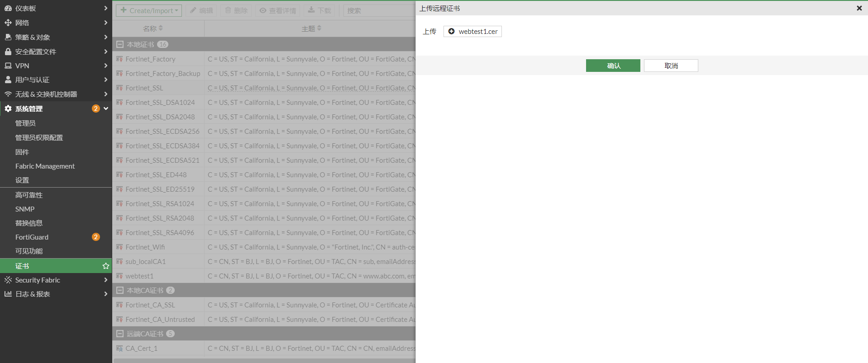Cancel upload with the 取消 button
This screenshot has height=363, width=868.
tap(671, 66)
